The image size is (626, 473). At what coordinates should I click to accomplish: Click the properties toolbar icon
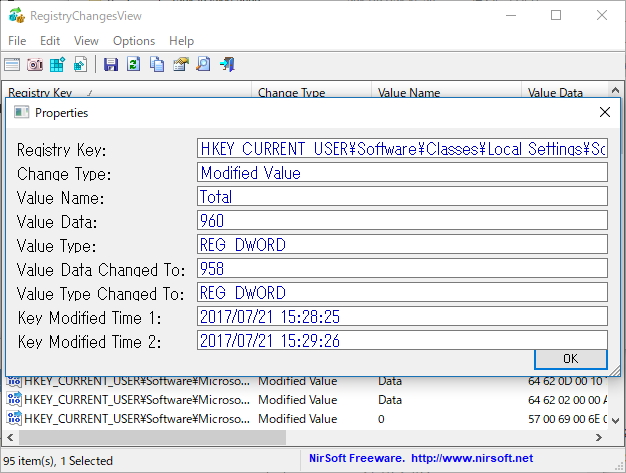point(180,64)
